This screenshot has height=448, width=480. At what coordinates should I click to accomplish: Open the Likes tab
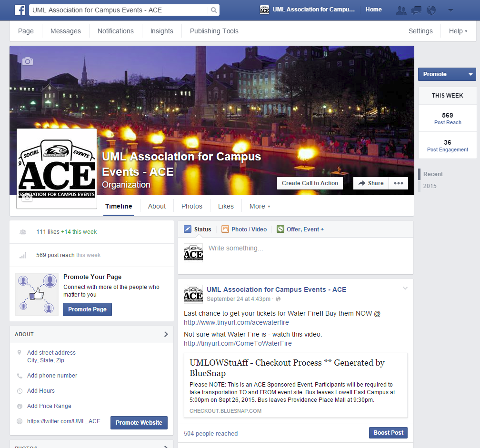coord(226,206)
